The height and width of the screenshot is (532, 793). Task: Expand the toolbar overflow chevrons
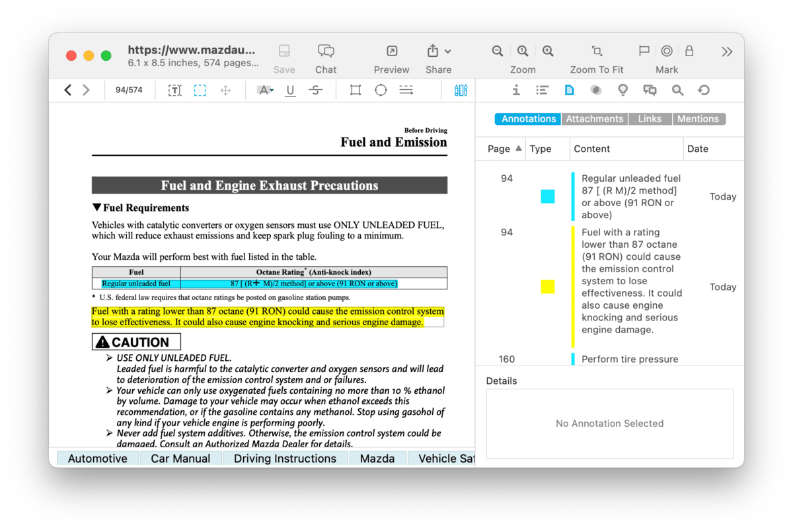[x=726, y=52]
